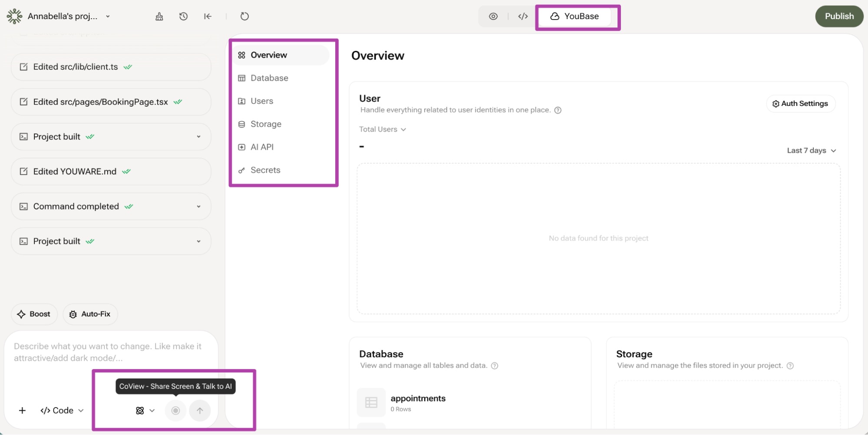Click help icon beside User description
This screenshot has width=868, height=435.
558,110
